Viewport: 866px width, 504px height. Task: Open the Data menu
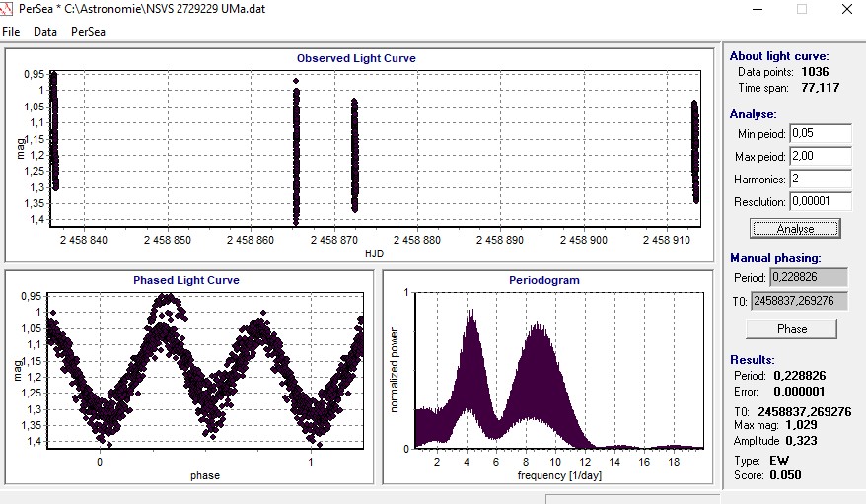tap(45, 32)
